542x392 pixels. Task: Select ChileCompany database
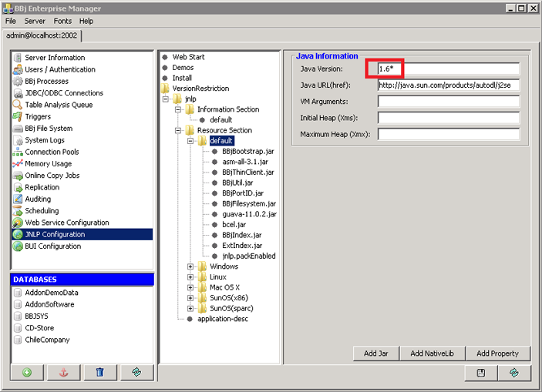click(x=47, y=340)
